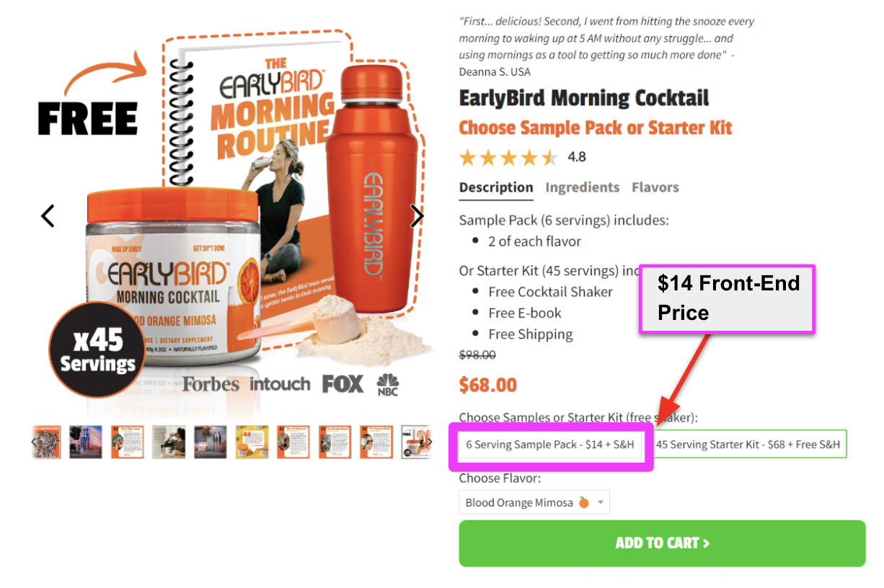Select the crowd collage first thumbnail
This screenshot has width=884, height=588.
(48, 442)
